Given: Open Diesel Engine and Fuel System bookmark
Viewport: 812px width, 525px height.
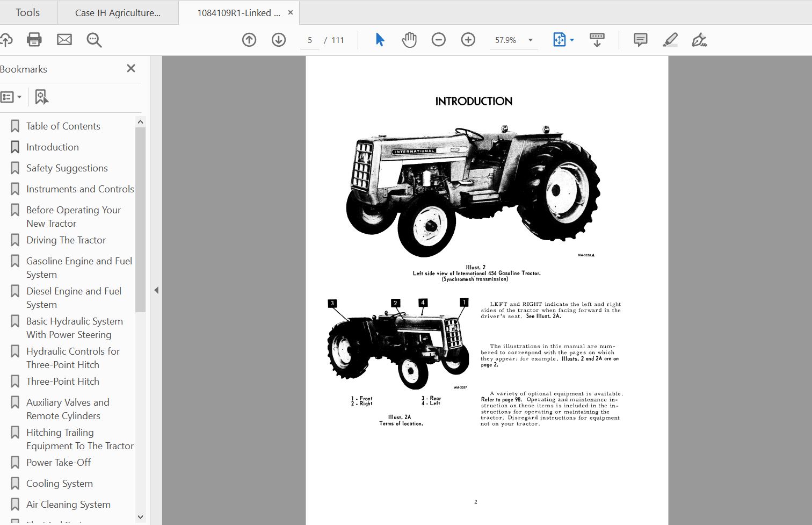Looking at the screenshot, I should [x=74, y=298].
